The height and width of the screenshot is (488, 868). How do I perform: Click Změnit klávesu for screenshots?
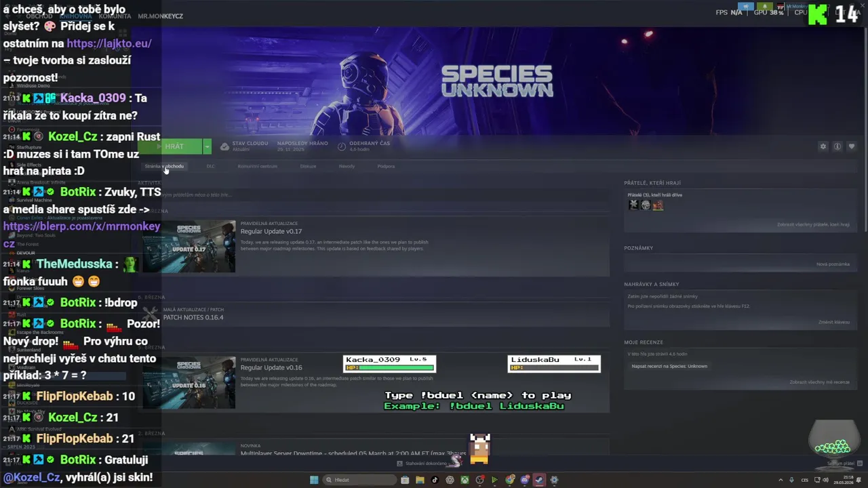point(833,322)
